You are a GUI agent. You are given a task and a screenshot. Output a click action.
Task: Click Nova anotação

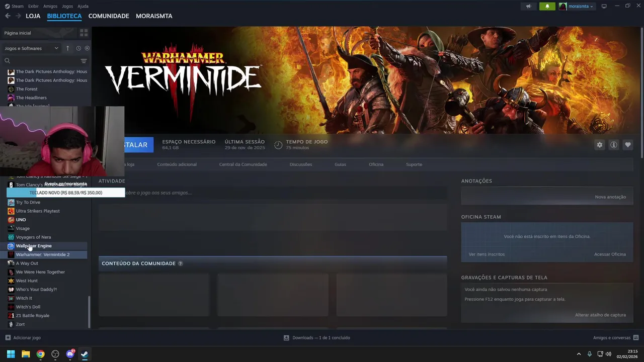tap(610, 197)
